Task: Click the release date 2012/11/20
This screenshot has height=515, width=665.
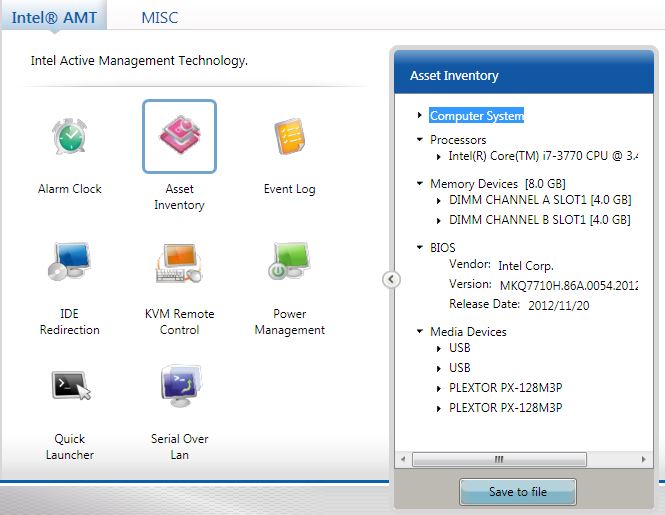Action: (559, 305)
